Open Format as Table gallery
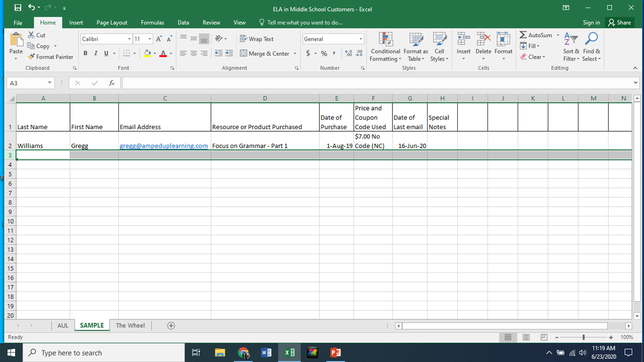 pyautogui.click(x=416, y=47)
